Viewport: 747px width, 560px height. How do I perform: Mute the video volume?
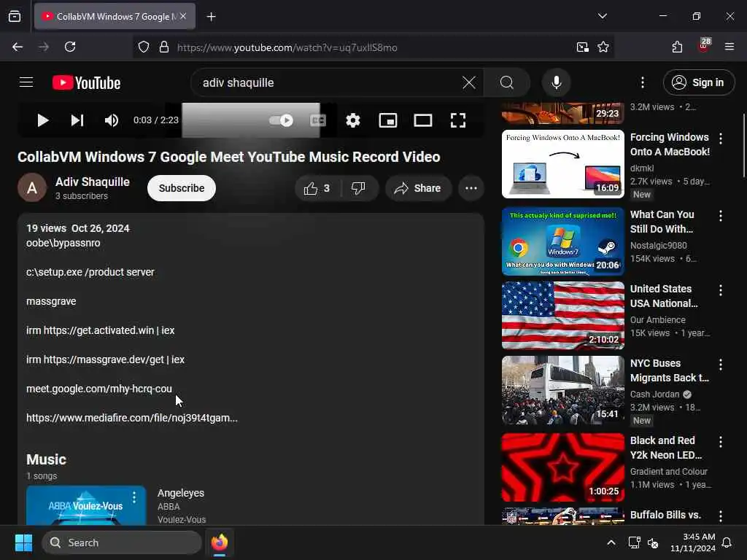coord(112,120)
